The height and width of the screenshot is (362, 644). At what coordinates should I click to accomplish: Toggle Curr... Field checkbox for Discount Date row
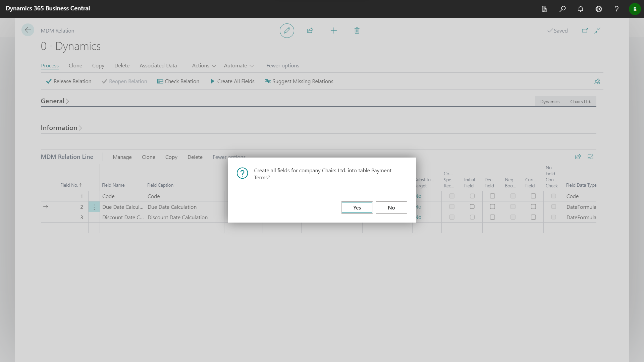click(533, 217)
